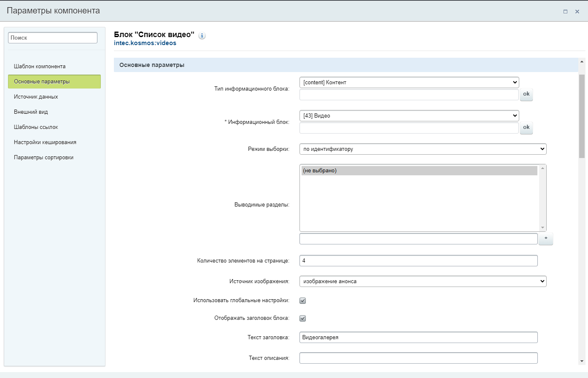Click the main panel scrollbar up arrow
The width and height of the screenshot is (588, 378).
[582, 62]
